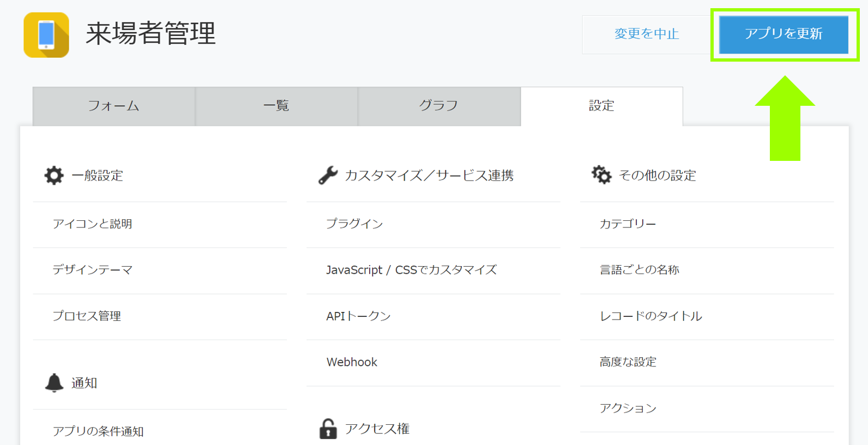868x445 pixels.
Task: Click the gear icon beside 一般設定
Action: pyautogui.click(x=54, y=176)
